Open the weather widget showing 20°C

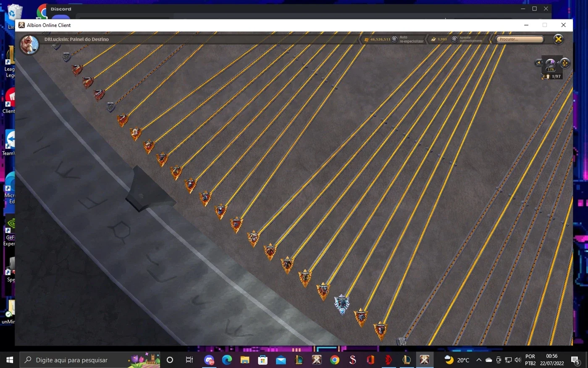[457, 360]
